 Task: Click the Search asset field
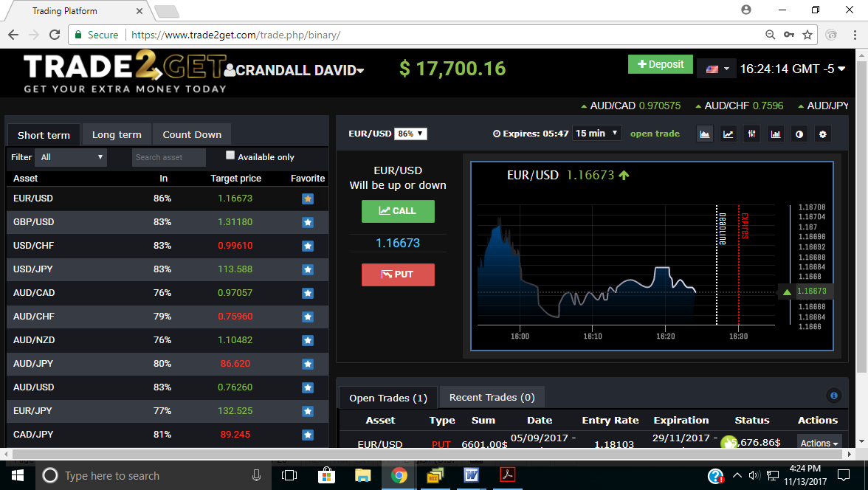point(169,157)
